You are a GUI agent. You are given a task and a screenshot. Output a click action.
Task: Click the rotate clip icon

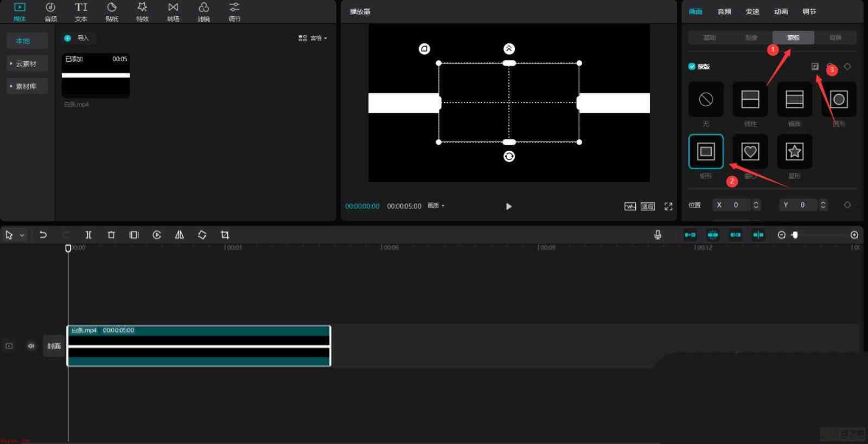[x=202, y=235]
